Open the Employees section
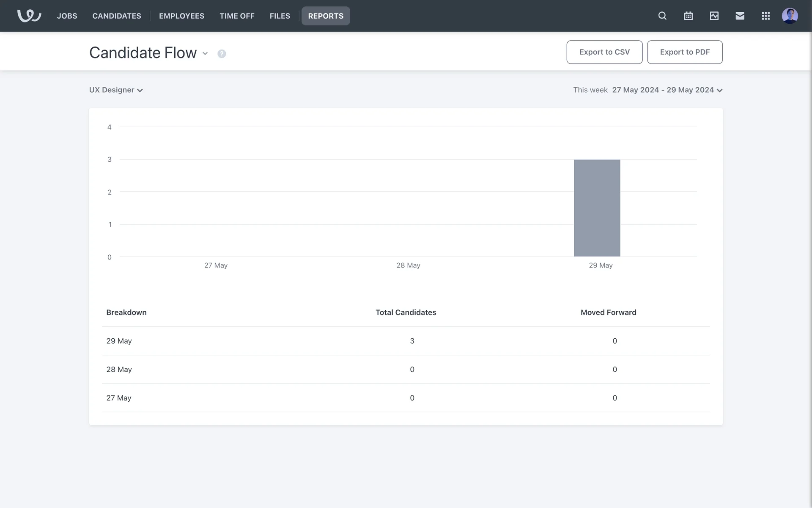This screenshot has width=812, height=508. coord(181,16)
